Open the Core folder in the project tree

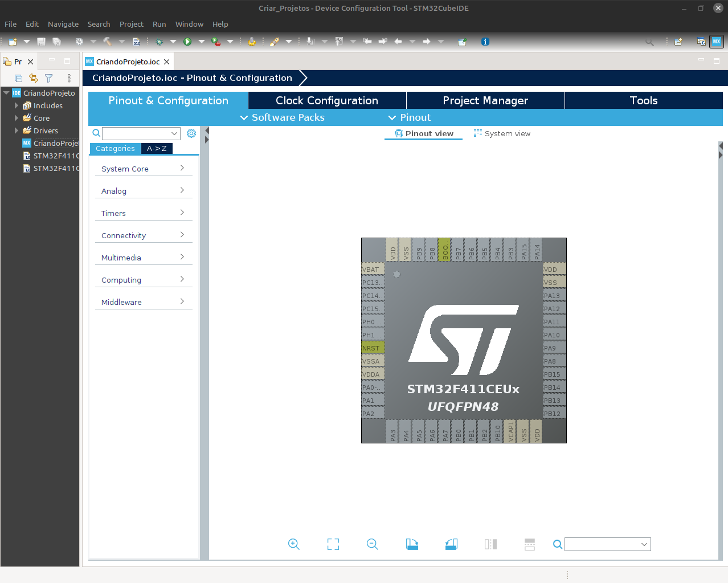(42, 118)
